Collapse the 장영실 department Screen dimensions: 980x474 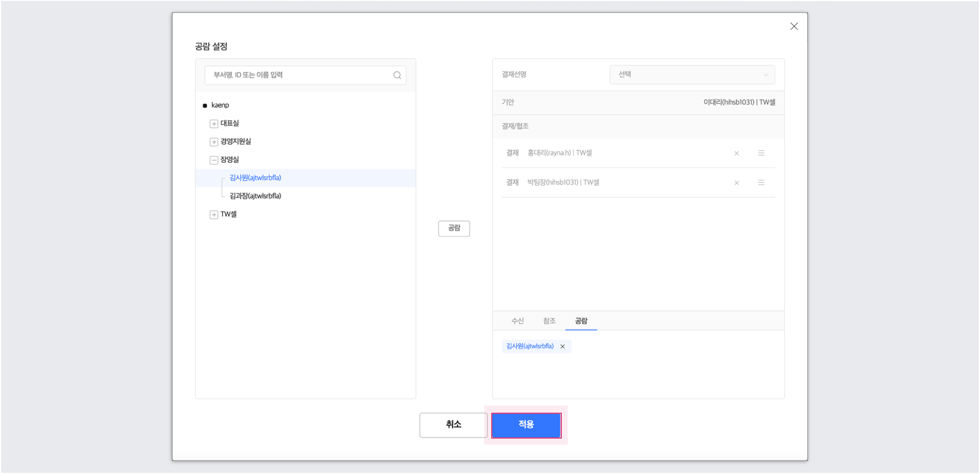[214, 160]
